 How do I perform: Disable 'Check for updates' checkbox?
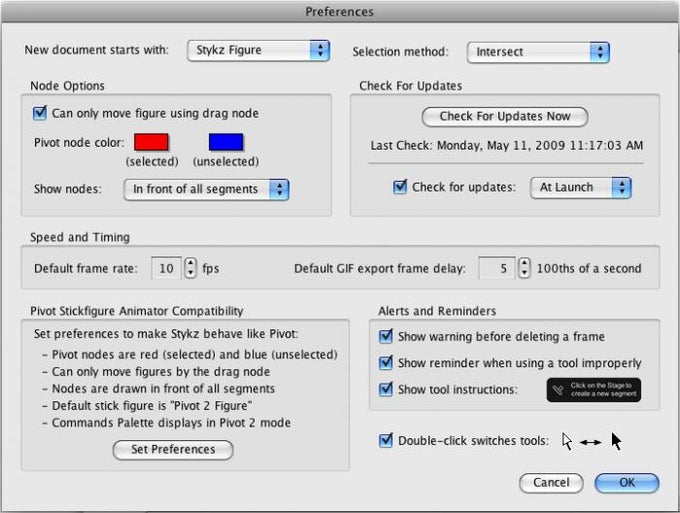tap(400, 187)
